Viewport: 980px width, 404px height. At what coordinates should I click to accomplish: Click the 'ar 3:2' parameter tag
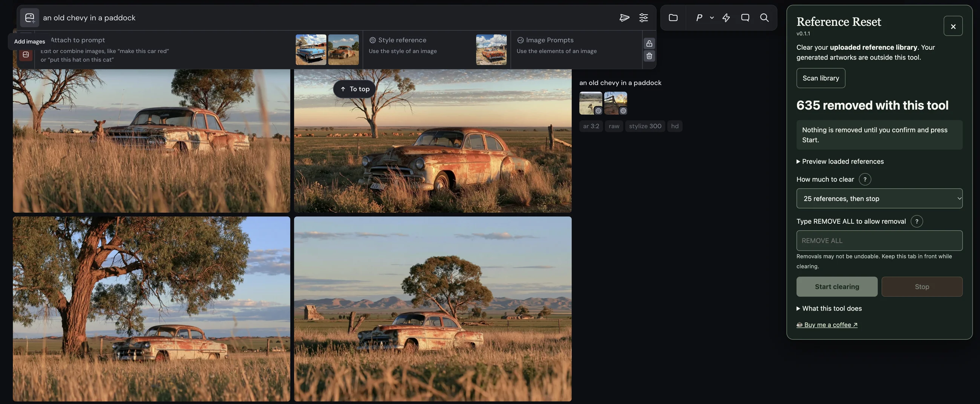[591, 126]
